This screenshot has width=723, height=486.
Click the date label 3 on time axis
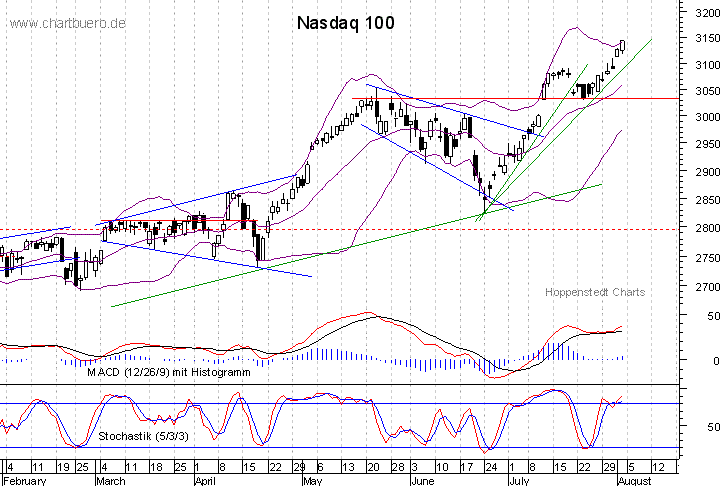(414, 467)
